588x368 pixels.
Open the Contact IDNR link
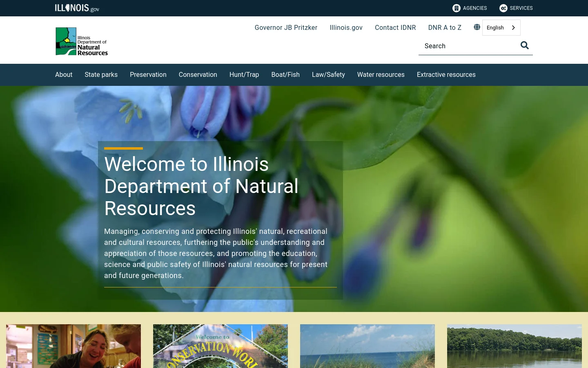[x=395, y=27]
